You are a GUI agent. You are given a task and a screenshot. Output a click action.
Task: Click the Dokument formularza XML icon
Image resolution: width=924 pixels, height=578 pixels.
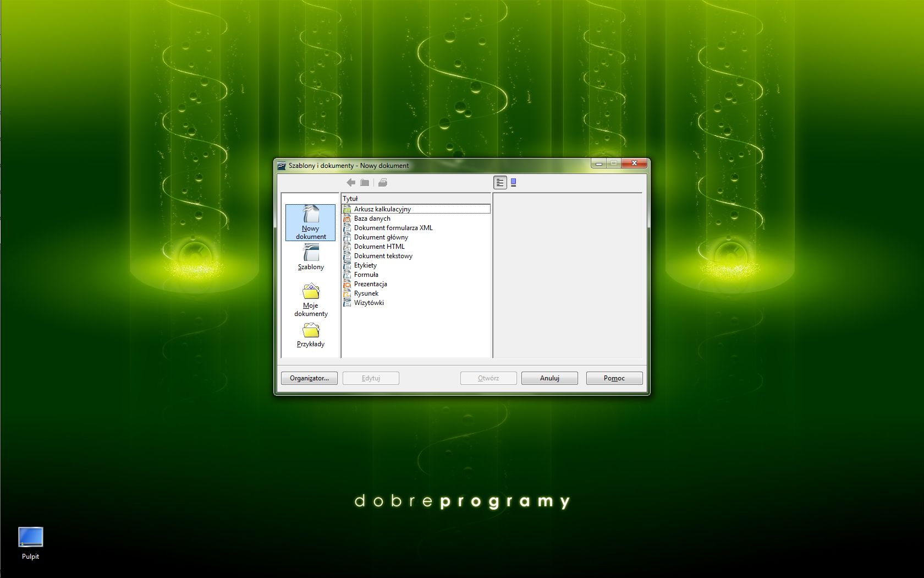(x=347, y=228)
